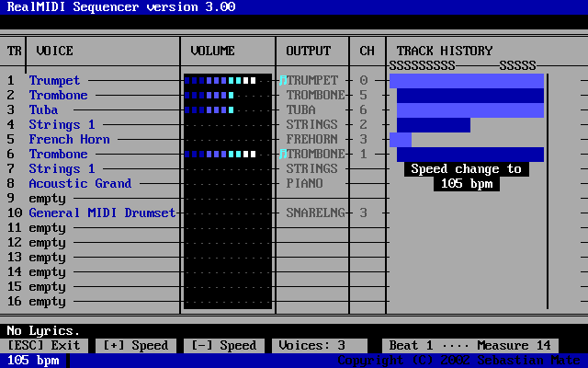588x368 pixels.
Task: Click the PIANO output label
Action: 304,184
